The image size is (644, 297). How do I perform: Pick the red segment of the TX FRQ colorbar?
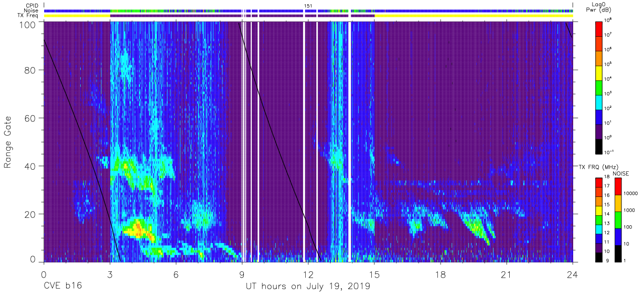(x=599, y=183)
